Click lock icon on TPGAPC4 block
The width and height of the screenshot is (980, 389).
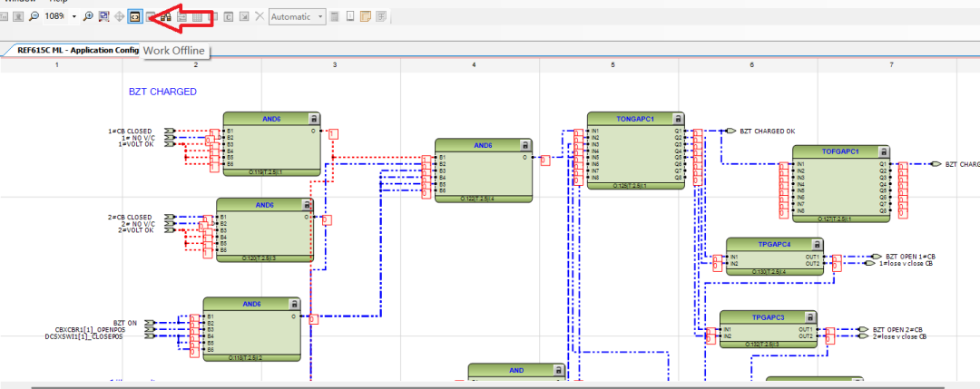coord(817,244)
